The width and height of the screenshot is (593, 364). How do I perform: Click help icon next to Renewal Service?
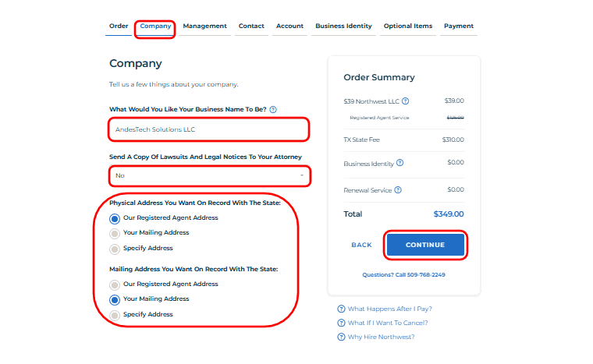(x=398, y=189)
